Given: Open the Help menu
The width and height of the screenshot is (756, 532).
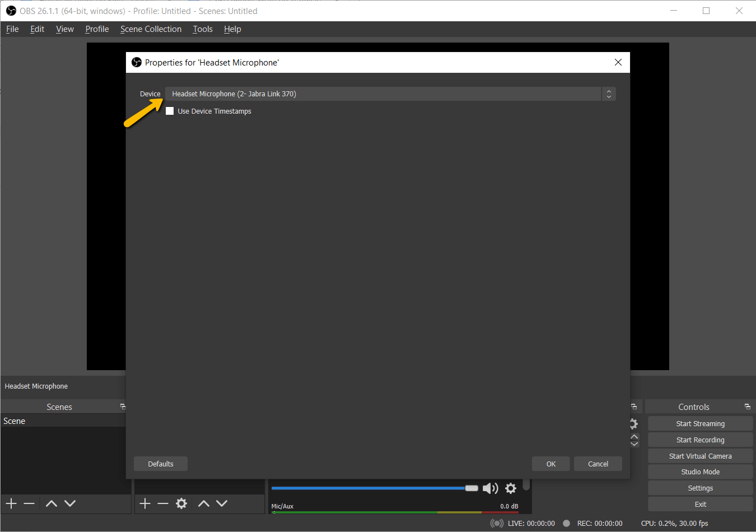Looking at the screenshot, I should click(x=232, y=29).
